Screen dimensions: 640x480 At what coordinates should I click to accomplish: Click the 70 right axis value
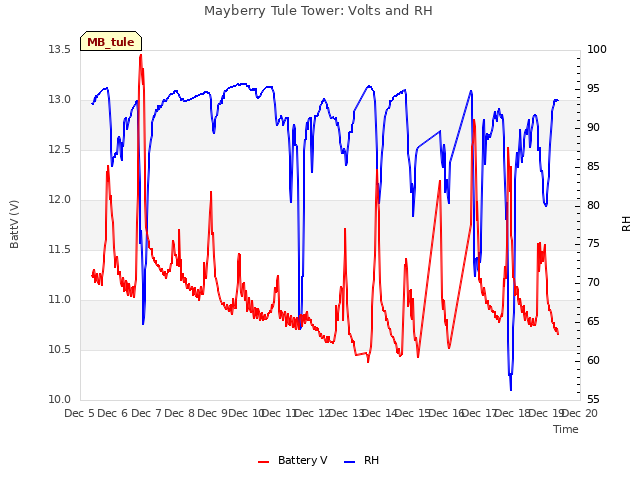(593, 283)
